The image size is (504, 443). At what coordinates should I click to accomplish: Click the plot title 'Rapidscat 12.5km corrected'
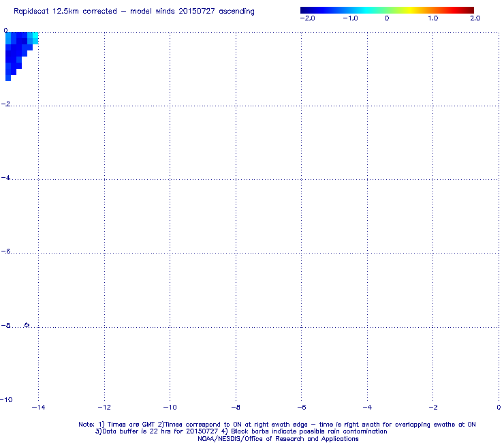(x=65, y=12)
